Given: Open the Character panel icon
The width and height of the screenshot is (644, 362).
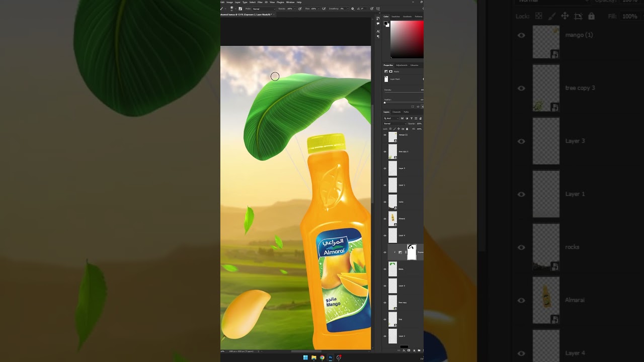Looking at the screenshot, I should (378, 31).
